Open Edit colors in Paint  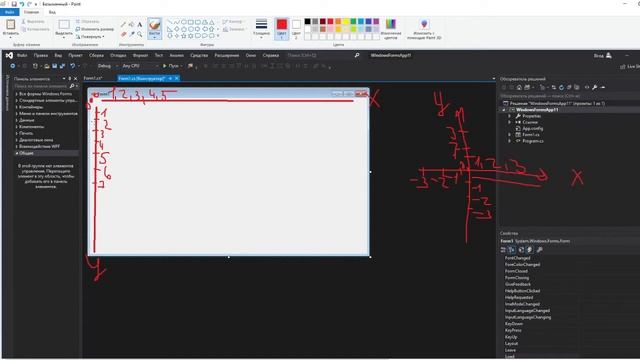pos(391,29)
